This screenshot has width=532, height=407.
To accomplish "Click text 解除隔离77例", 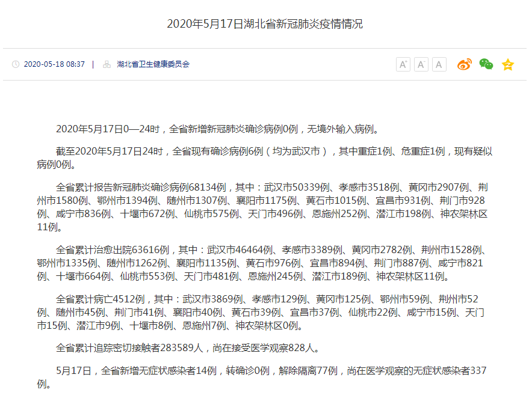I will coord(308,370).
